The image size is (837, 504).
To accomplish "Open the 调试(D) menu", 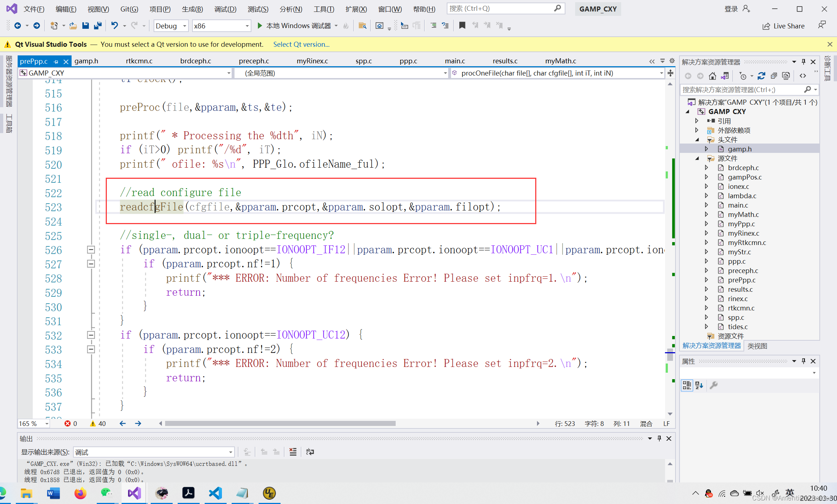I will click(x=225, y=9).
